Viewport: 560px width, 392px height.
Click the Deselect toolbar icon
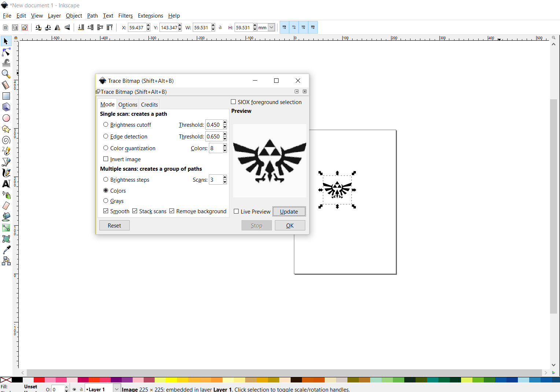pos(25,27)
